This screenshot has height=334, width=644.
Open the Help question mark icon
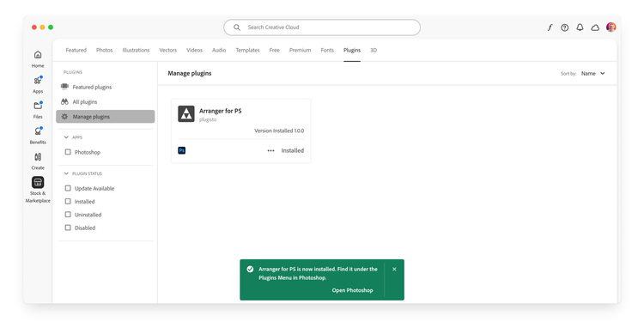tap(565, 27)
